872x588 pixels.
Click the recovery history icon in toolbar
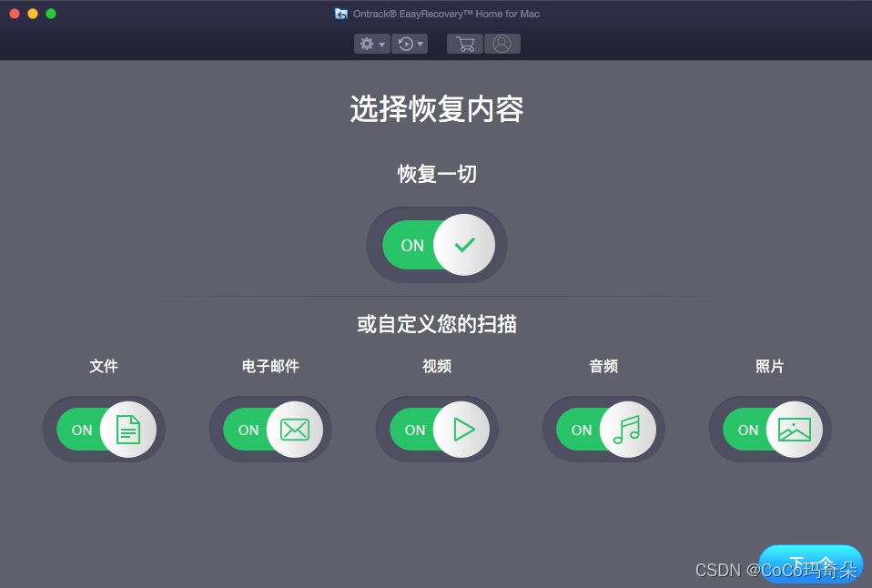[404, 43]
